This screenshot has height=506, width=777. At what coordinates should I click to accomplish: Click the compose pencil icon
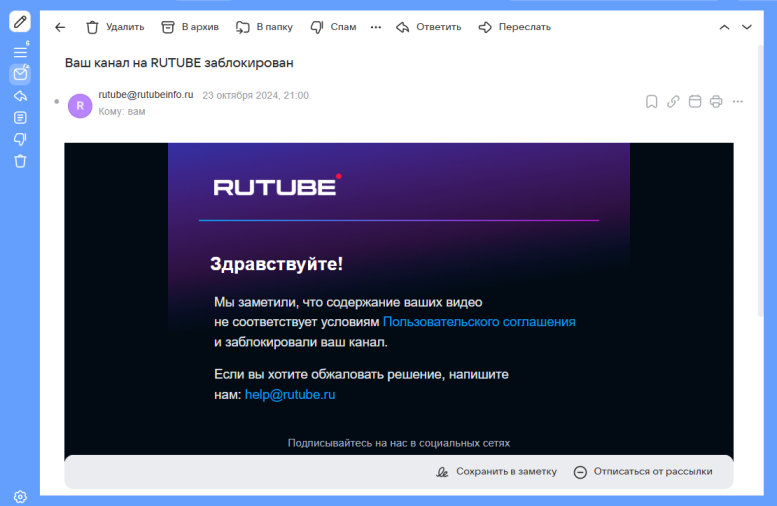(20, 22)
